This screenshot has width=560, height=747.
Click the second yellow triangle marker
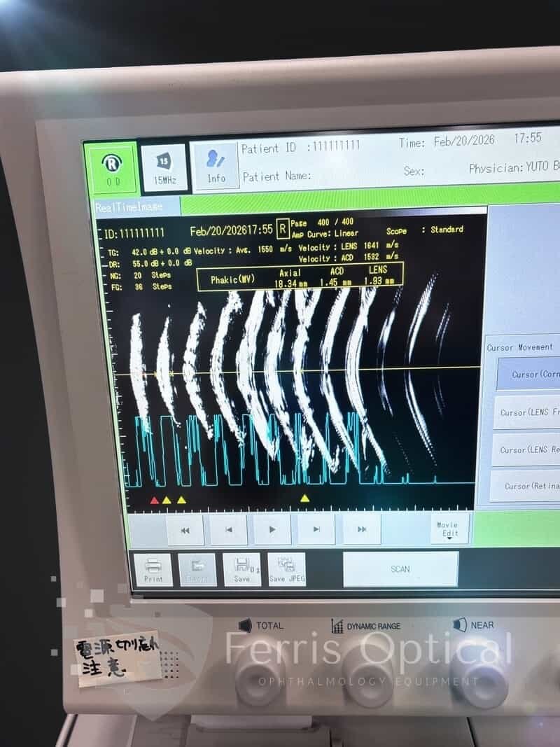pyautogui.click(x=181, y=500)
